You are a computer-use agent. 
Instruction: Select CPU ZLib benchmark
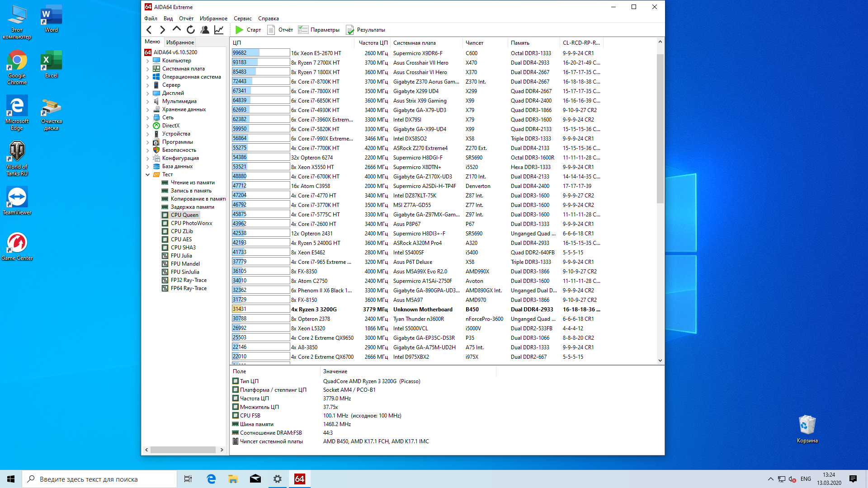pyautogui.click(x=182, y=231)
